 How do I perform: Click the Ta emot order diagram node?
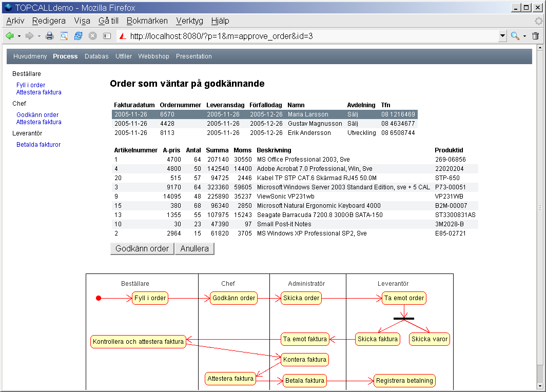click(404, 298)
